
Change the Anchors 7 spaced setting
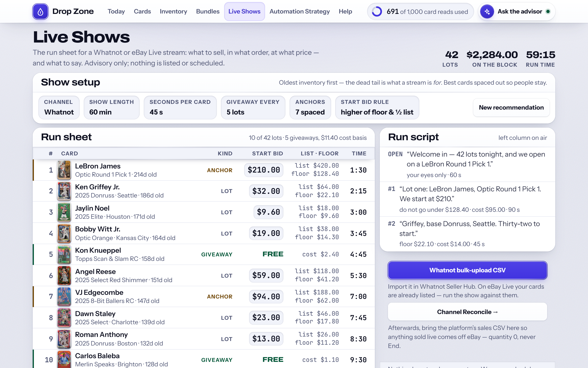point(310,107)
